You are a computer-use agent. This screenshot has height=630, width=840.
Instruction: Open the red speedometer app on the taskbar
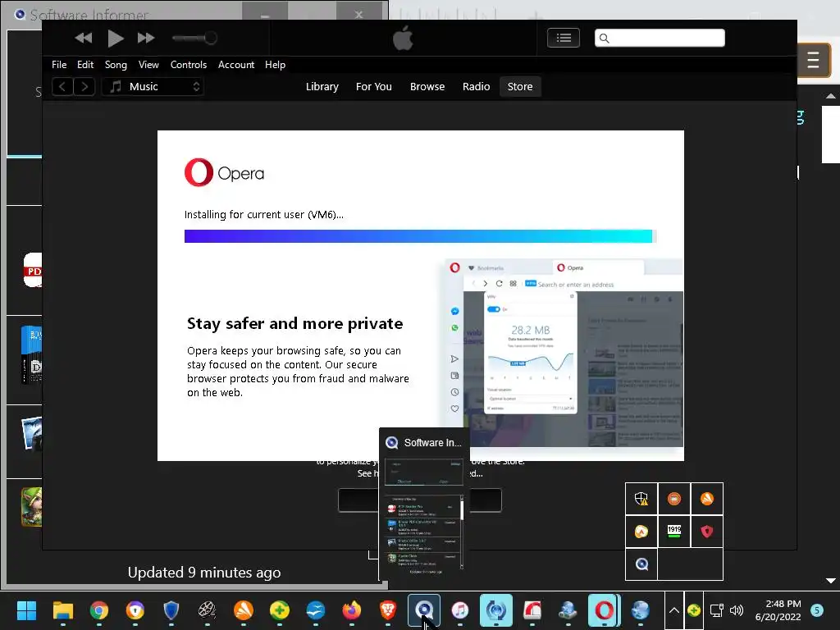click(x=532, y=610)
